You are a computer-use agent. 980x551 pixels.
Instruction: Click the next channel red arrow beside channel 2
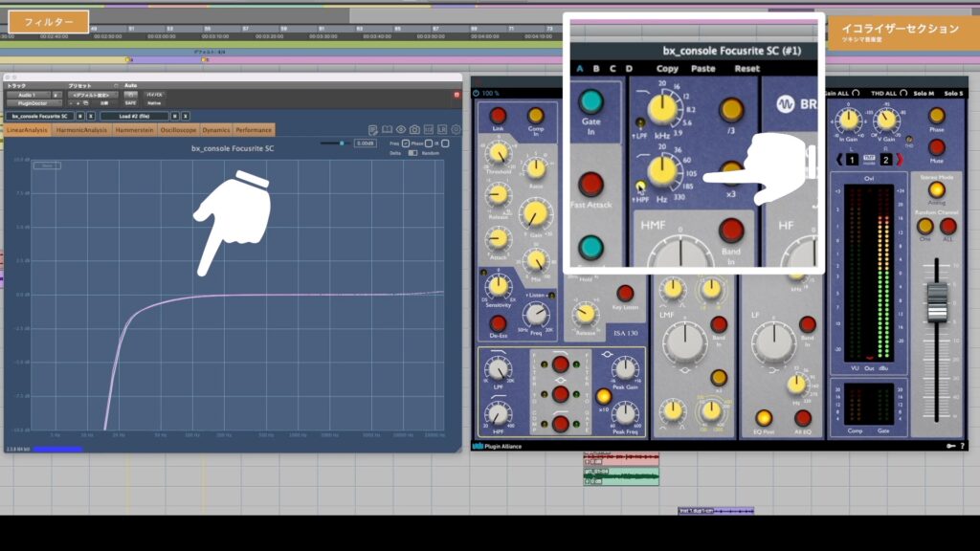tap(900, 160)
